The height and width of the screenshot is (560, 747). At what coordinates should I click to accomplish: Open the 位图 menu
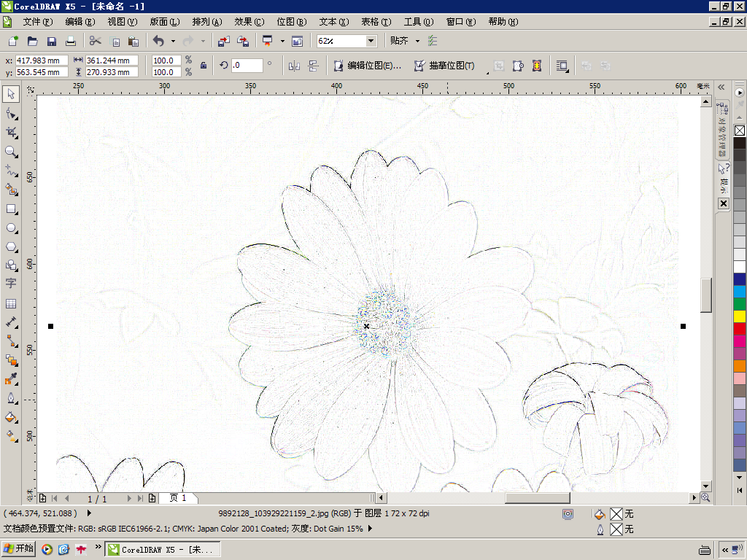click(x=292, y=22)
